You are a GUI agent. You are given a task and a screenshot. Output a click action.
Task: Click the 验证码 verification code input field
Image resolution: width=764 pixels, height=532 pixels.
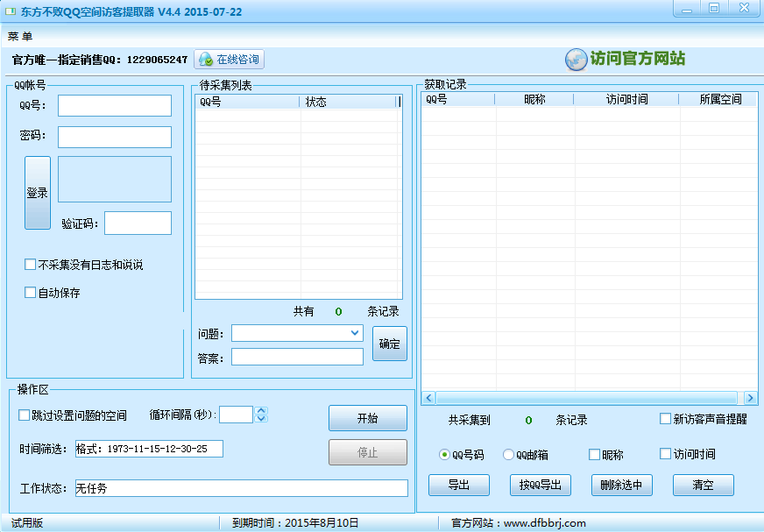pos(138,223)
